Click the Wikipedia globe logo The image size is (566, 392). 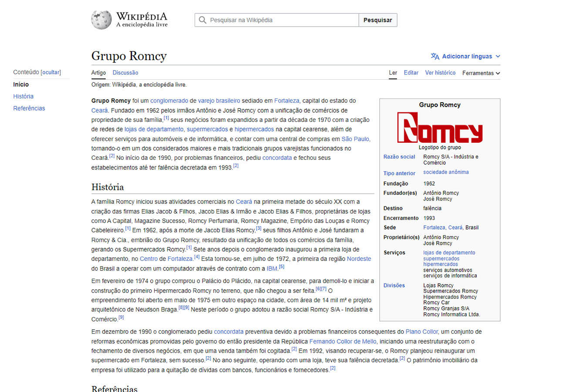(101, 20)
